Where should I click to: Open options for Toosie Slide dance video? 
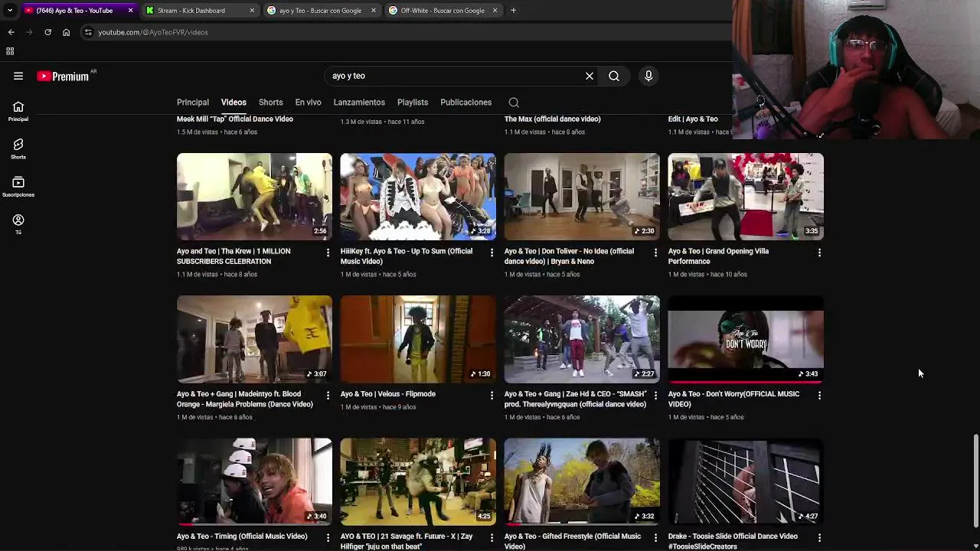pos(819,538)
